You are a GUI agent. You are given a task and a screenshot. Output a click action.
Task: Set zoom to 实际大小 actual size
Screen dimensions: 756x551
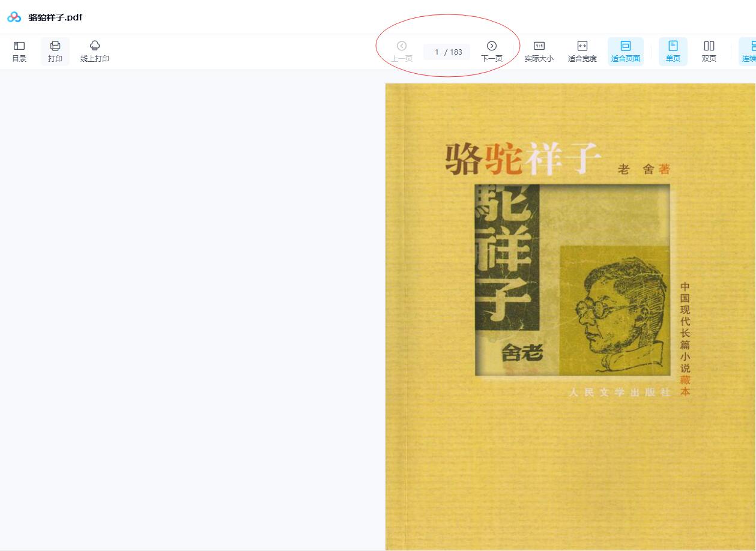tap(539, 52)
